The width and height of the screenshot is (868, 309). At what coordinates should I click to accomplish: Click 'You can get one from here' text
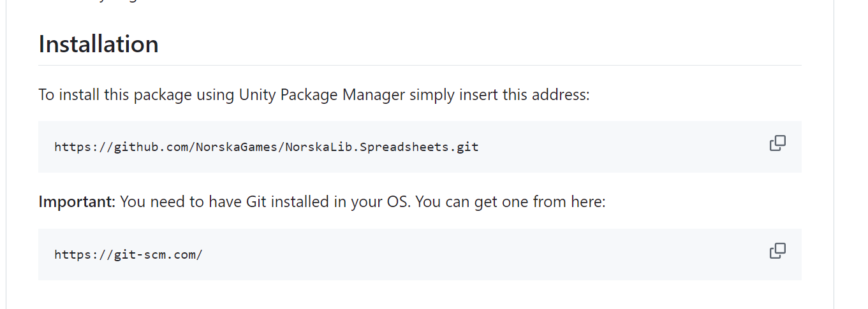(x=513, y=202)
